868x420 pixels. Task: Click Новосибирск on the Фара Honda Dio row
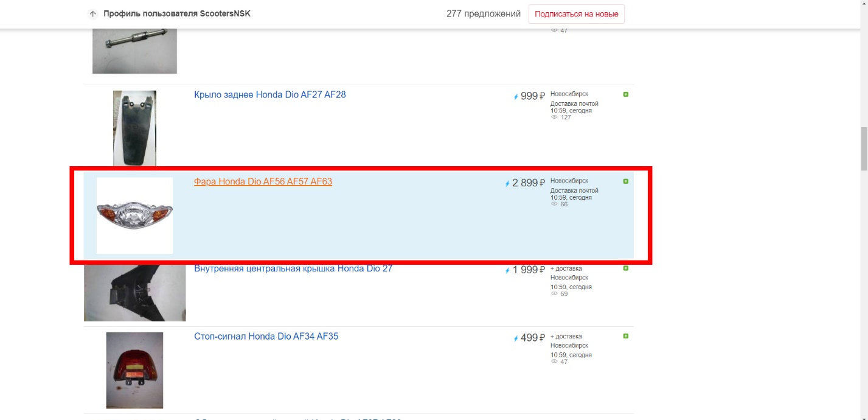coord(569,181)
